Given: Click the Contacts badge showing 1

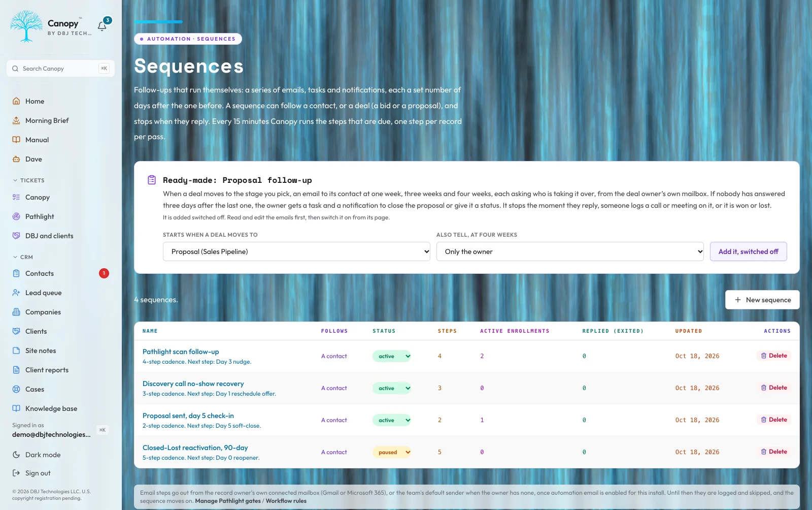Looking at the screenshot, I should 104,273.
